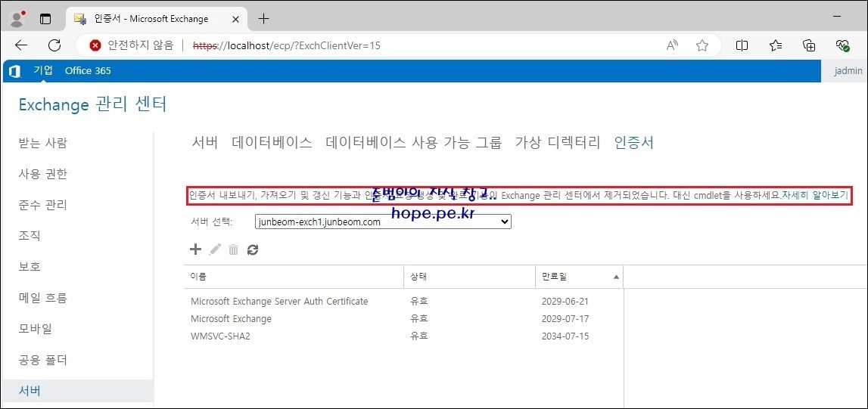Follow the 자세히 알아보기 link
Image resolution: width=868 pixels, height=409 pixels.
815,195
